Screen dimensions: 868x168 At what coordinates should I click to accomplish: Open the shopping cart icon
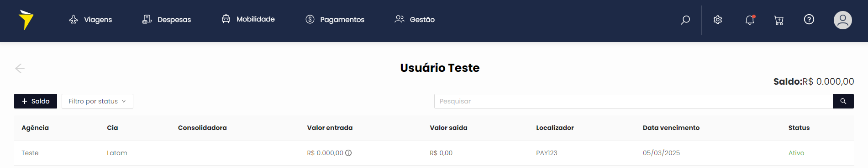779,20
